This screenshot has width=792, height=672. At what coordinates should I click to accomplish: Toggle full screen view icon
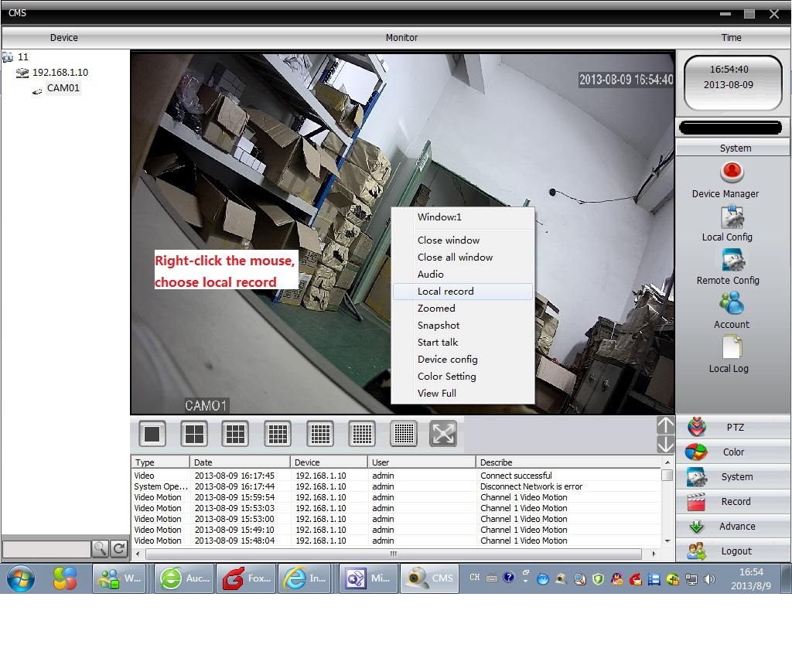[443, 434]
